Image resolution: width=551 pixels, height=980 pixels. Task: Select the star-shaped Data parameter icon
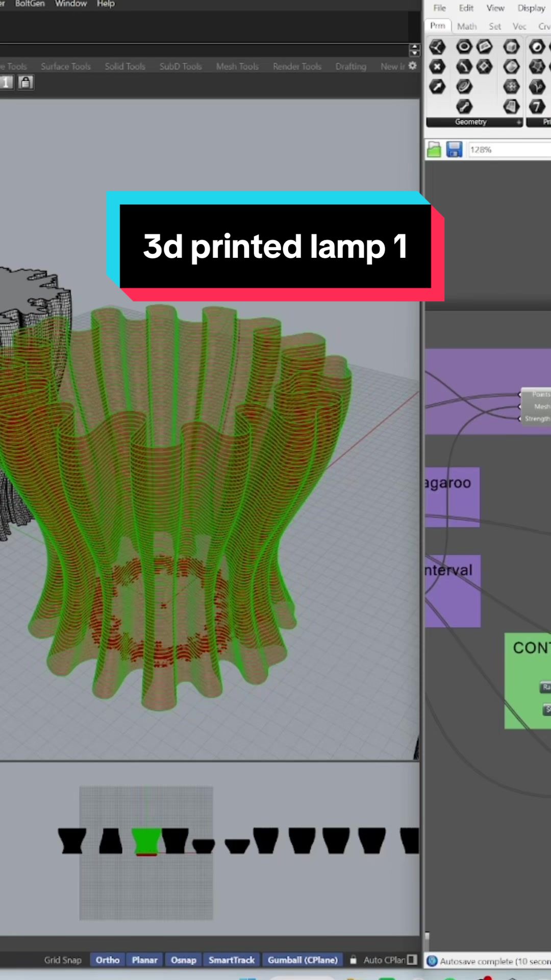click(x=537, y=67)
